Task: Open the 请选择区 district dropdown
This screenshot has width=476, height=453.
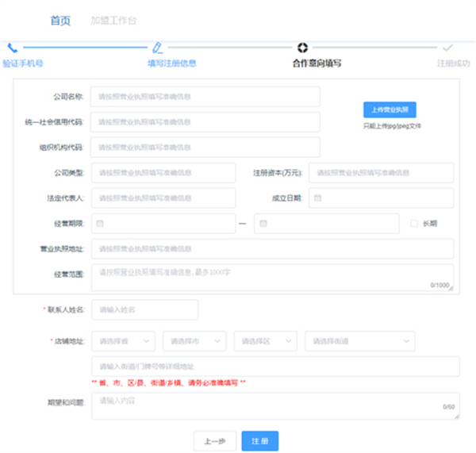Action: pyautogui.click(x=266, y=341)
